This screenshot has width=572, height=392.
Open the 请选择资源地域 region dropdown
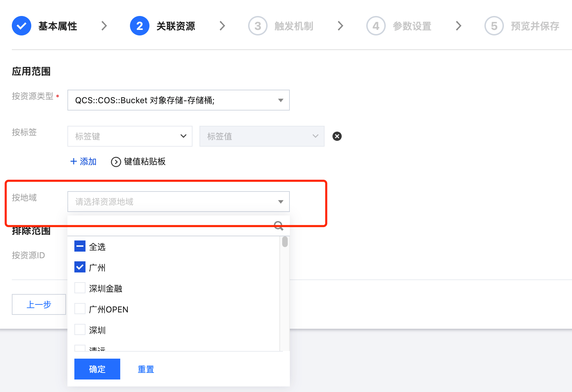[178, 202]
